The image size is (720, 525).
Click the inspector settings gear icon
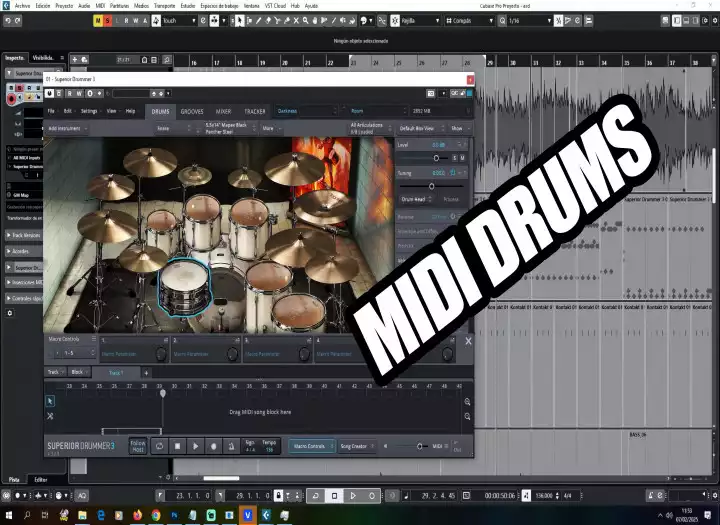[x=10, y=313]
